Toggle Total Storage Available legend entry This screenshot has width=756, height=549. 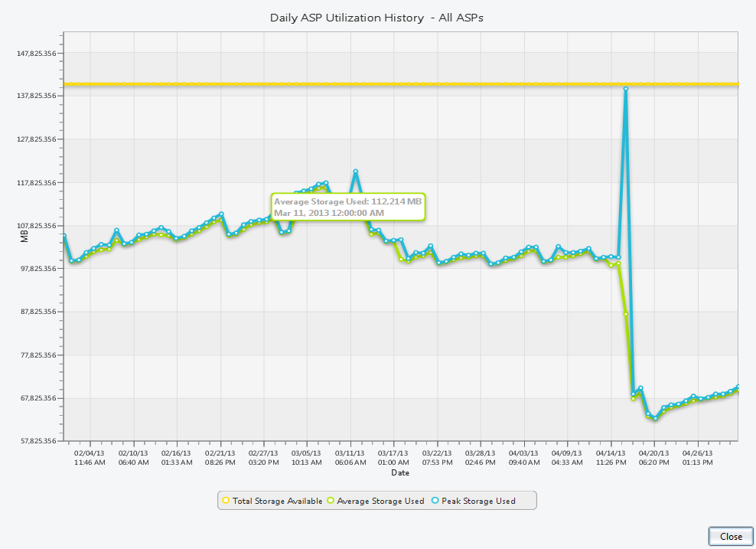click(272, 501)
